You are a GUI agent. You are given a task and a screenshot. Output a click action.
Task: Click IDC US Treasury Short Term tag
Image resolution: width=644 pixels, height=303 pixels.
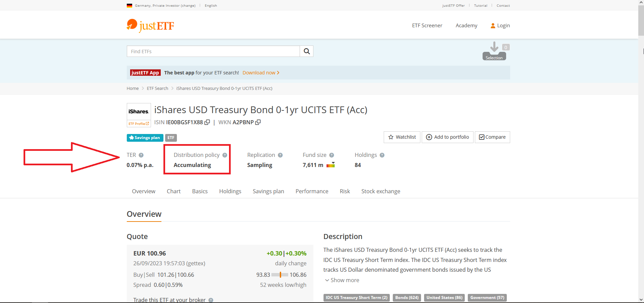(356, 298)
